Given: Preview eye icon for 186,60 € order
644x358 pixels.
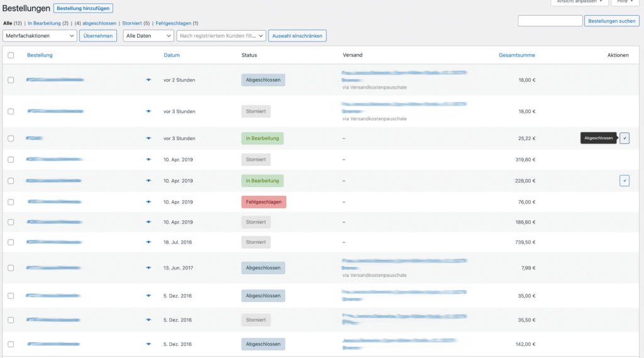Looking at the screenshot, I should pyautogui.click(x=148, y=222).
